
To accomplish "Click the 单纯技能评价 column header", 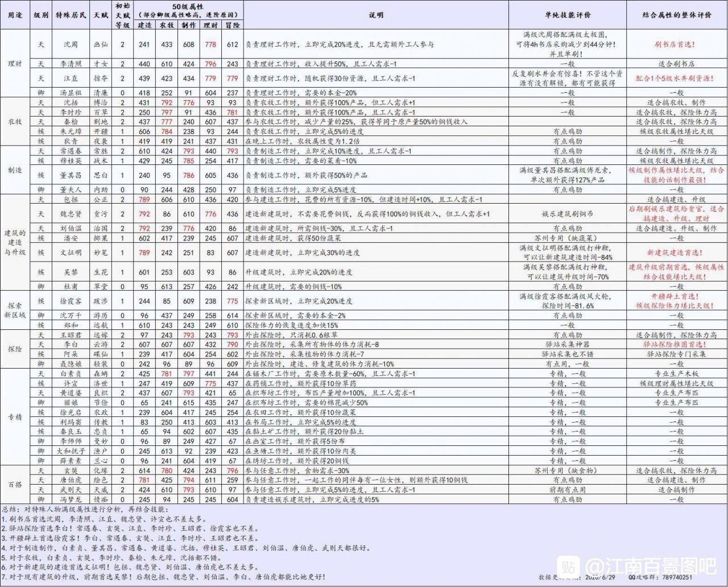I will pyautogui.click(x=567, y=15).
